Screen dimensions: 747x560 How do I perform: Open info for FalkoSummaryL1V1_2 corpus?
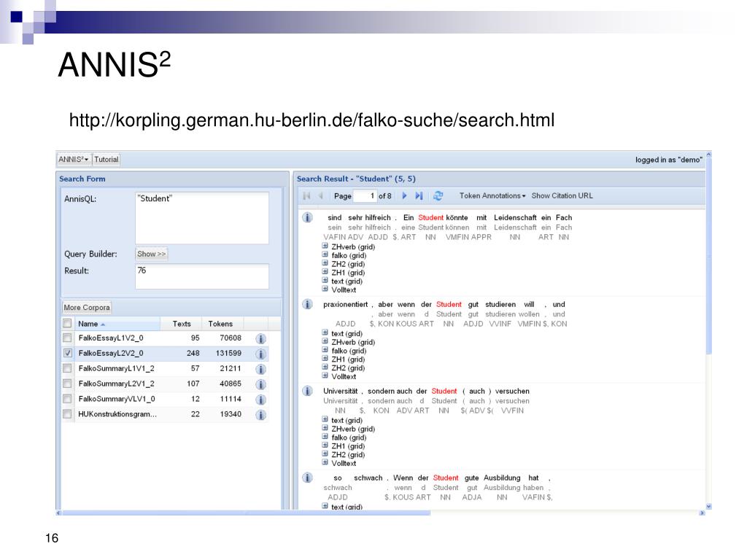click(260, 369)
